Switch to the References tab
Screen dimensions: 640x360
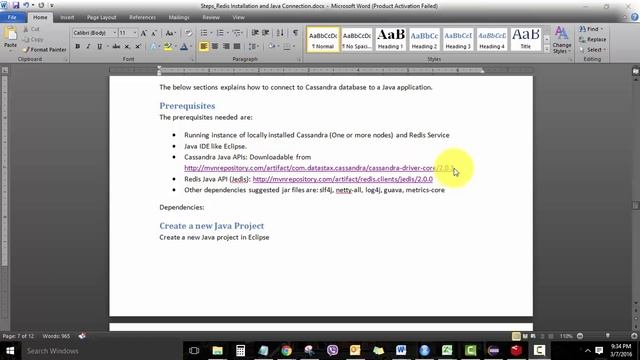(x=142, y=17)
